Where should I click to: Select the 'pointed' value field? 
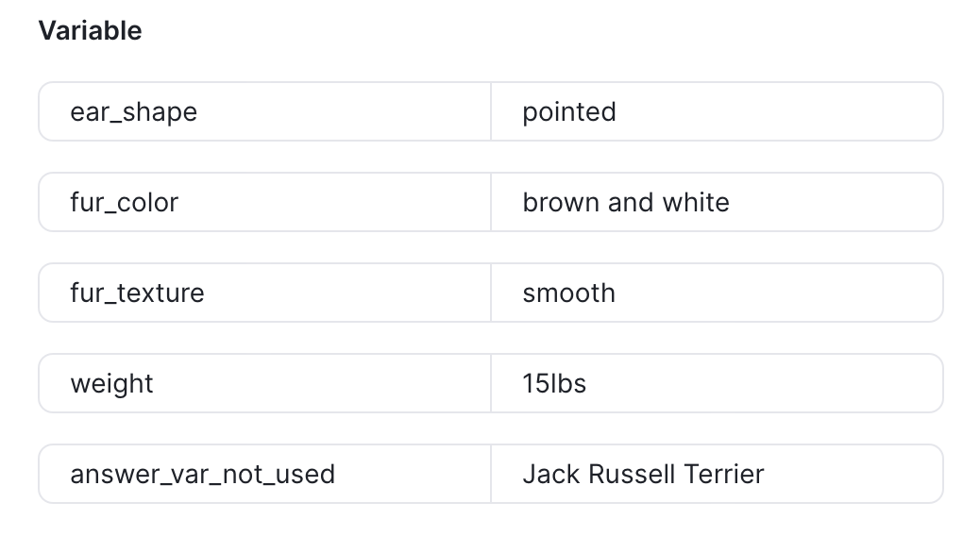pyautogui.click(x=717, y=111)
